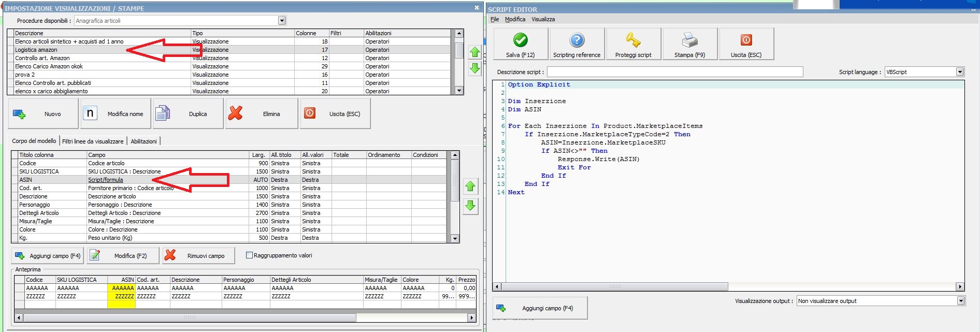Click the Stampa (F9) printer icon

point(689,40)
